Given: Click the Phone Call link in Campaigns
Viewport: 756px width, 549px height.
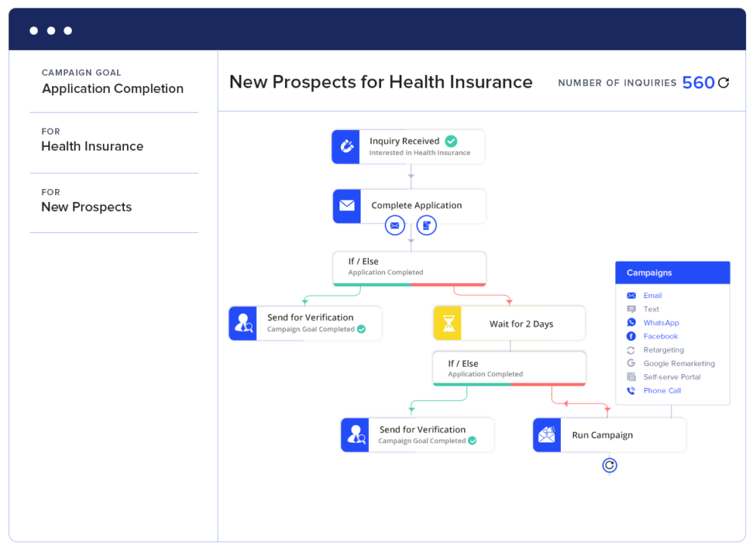Looking at the screenshot, I should (x=662, y=390).
